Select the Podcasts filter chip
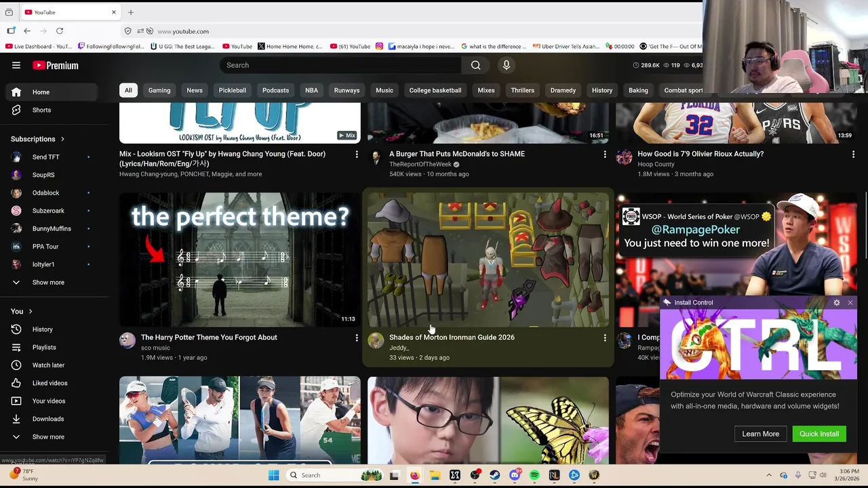 tap(275, 90)
